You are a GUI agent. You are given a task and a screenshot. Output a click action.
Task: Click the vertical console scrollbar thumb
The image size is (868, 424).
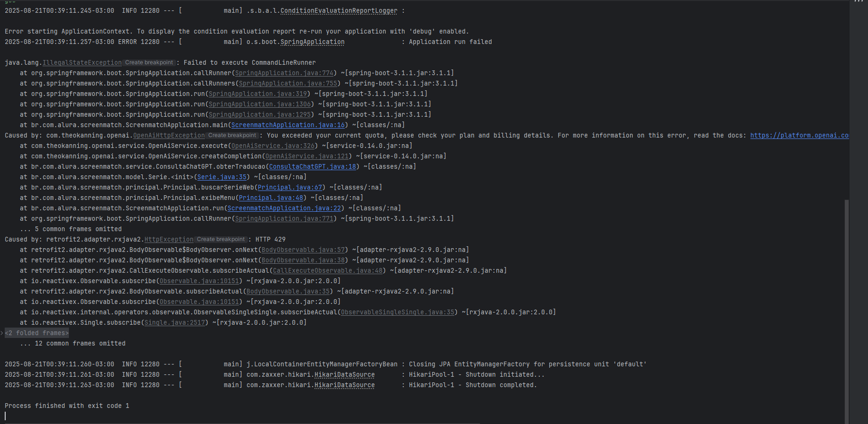847,311
